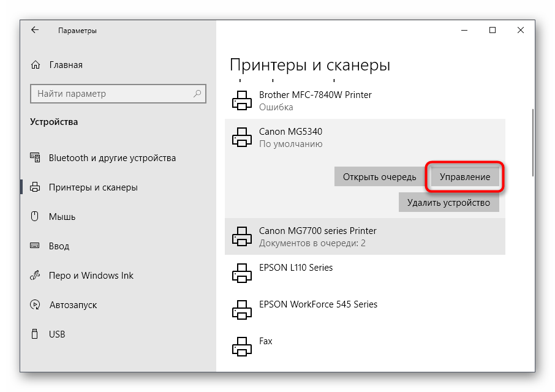
Task: Click the Принтеры и сканеры sidebar icon
Action: 35,187
